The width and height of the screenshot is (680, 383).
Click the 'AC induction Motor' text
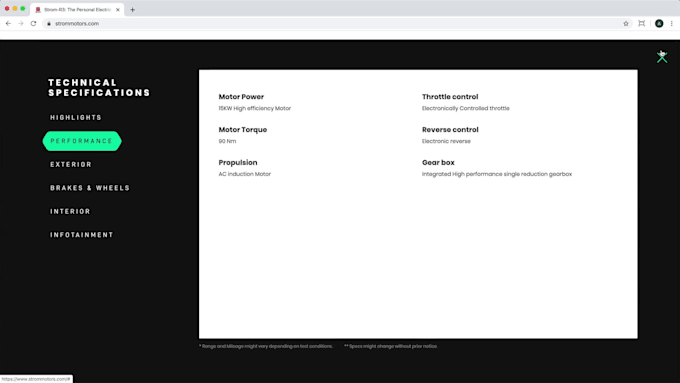tap(245, 174)
